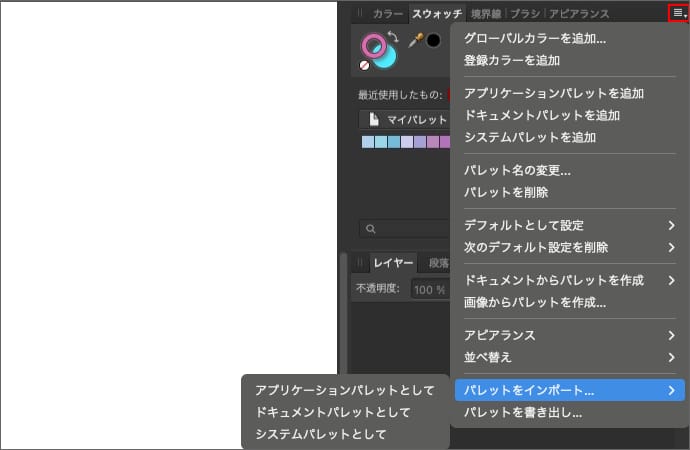Select the eyedropper color picker tool

click(416, 41)
